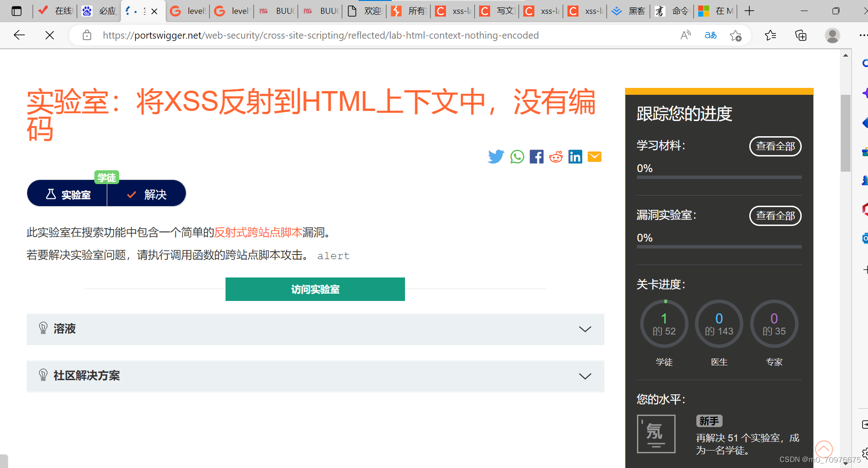Open browser settings via the ellipsis menu

[x=863, y=35]
